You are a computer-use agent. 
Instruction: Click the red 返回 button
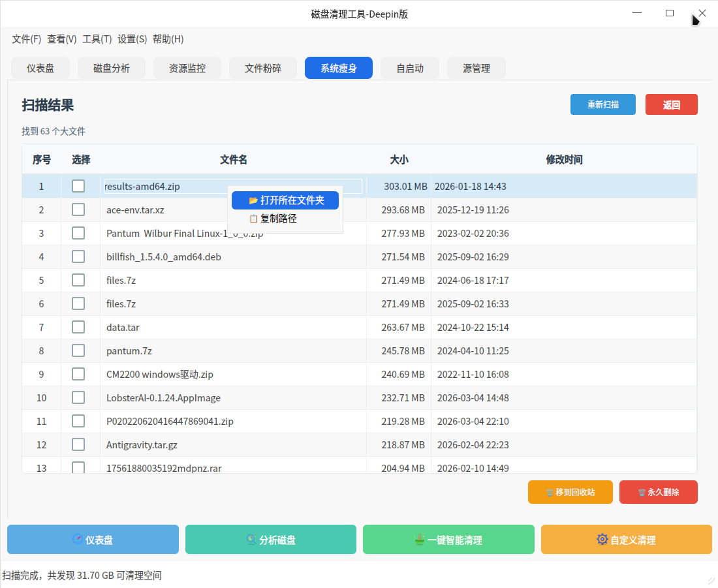click(x=671, y=104)
